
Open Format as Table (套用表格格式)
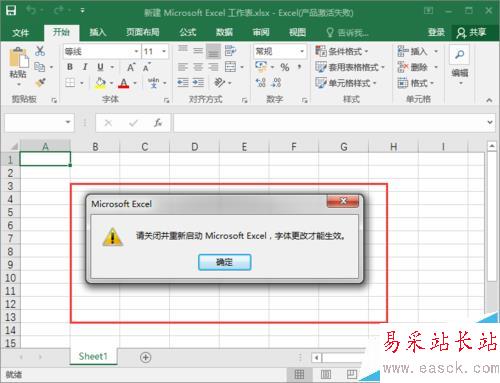pos(350,67)
